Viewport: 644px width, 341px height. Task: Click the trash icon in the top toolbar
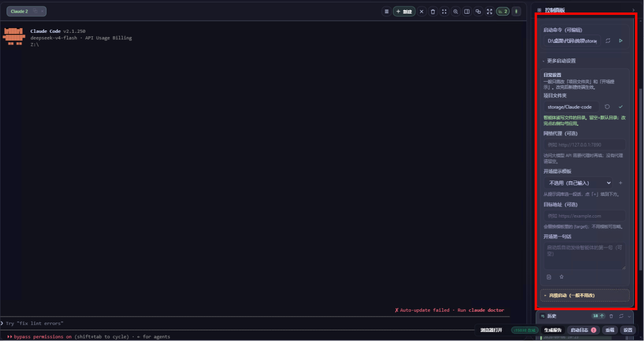[x=433, y=11]
